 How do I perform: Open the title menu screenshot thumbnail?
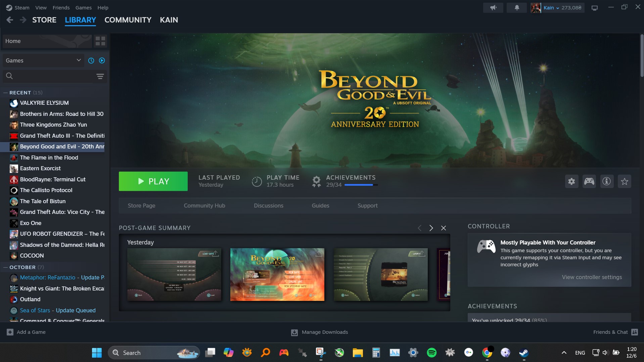(277, 274)
